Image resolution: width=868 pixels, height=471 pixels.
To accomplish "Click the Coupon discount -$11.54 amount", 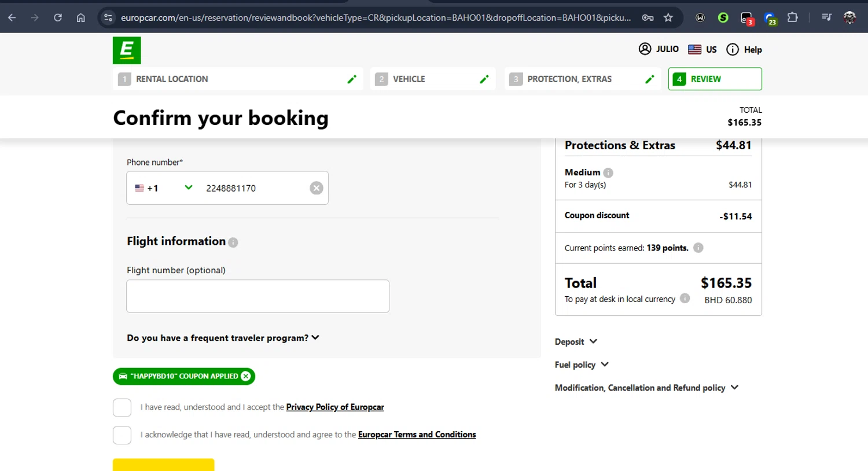I will (x=735, y=216).
